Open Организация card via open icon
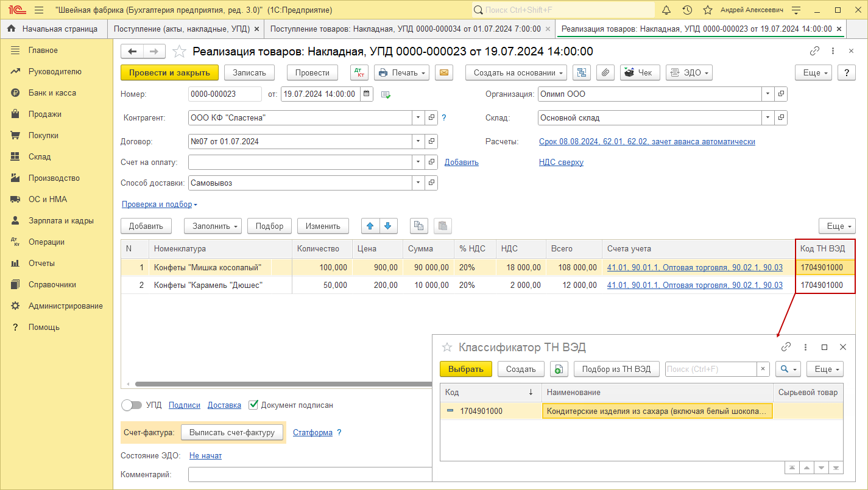Viewport: 868px width, 490px height. [x=781, y=94]
